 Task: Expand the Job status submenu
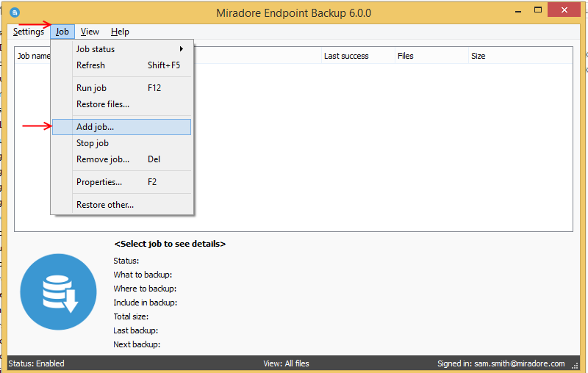121,49
